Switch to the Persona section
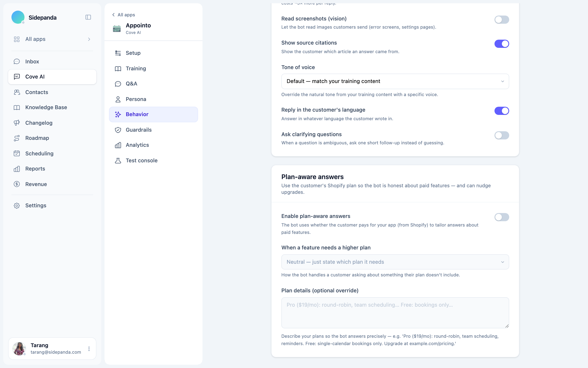Viewport: 588px width, 368px height. [154, 99]
